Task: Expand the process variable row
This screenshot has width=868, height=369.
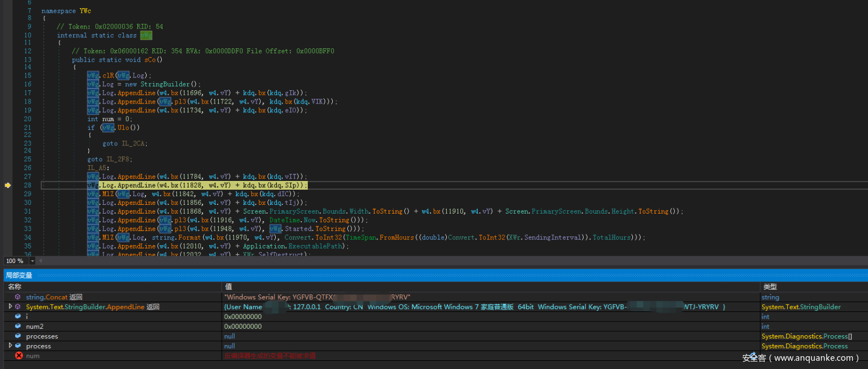Action: pos(10,346)
